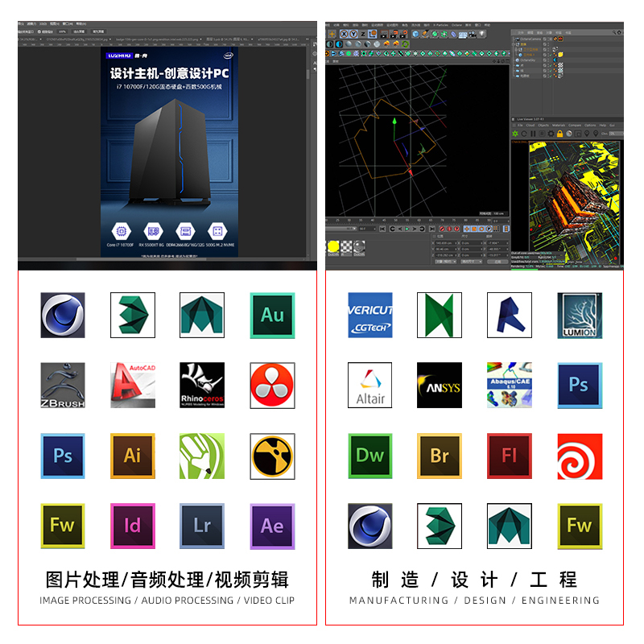Select the CorelDRAW green pencil icon
Screen dimensions: 644x644
pos(202,456)
